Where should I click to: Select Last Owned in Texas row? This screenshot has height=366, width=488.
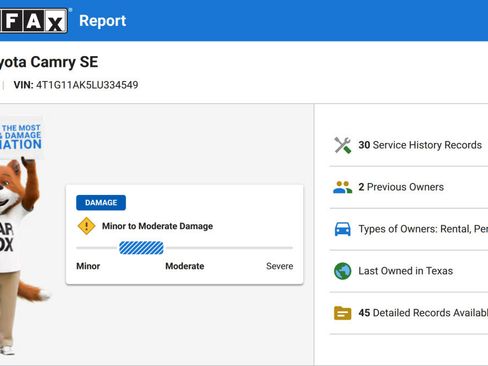coord(409,271)
